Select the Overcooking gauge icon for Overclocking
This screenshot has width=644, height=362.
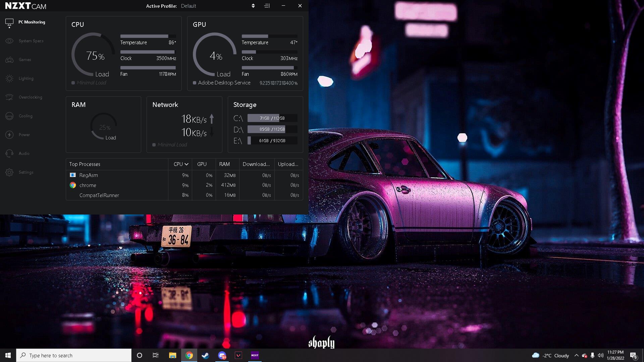click(x=9, y=97)
